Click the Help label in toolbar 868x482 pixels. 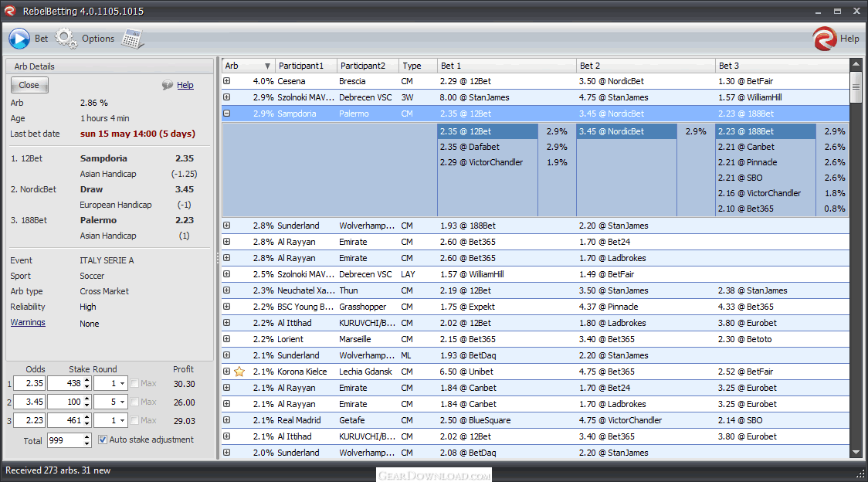pyautogui.click(x=849, y=39)
